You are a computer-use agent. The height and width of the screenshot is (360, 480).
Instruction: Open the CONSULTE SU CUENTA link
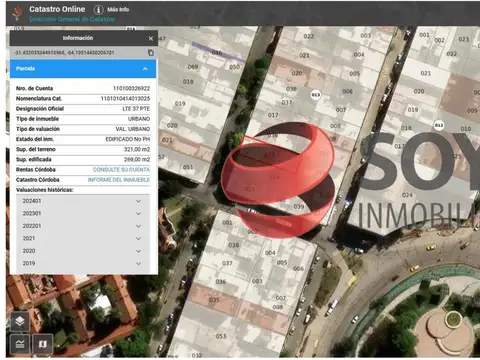click(121, 170)
